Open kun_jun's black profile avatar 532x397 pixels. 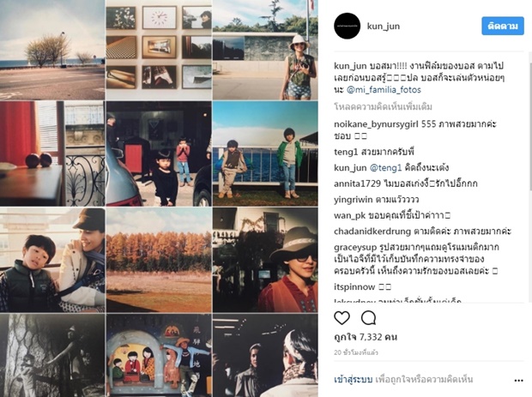pyautogui.click(x=347, y=26)
